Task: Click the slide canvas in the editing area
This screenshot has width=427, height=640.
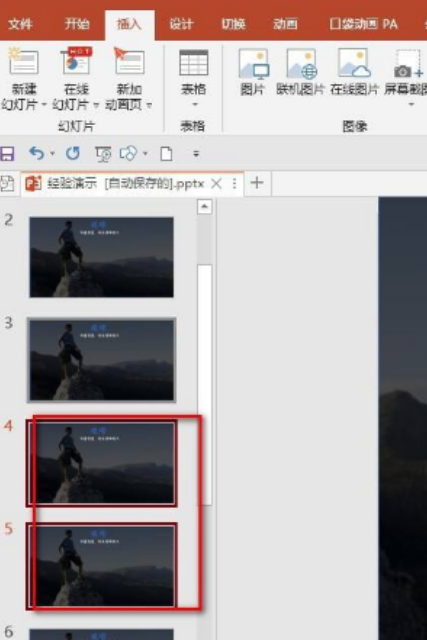Action: [x=403, y=418]
